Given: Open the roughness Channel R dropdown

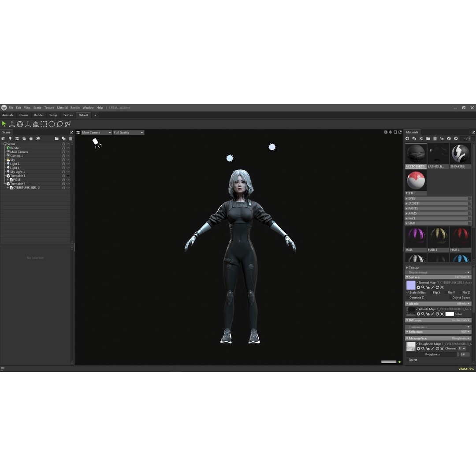Looking at the screenshot, I should [x=462, y=349].
